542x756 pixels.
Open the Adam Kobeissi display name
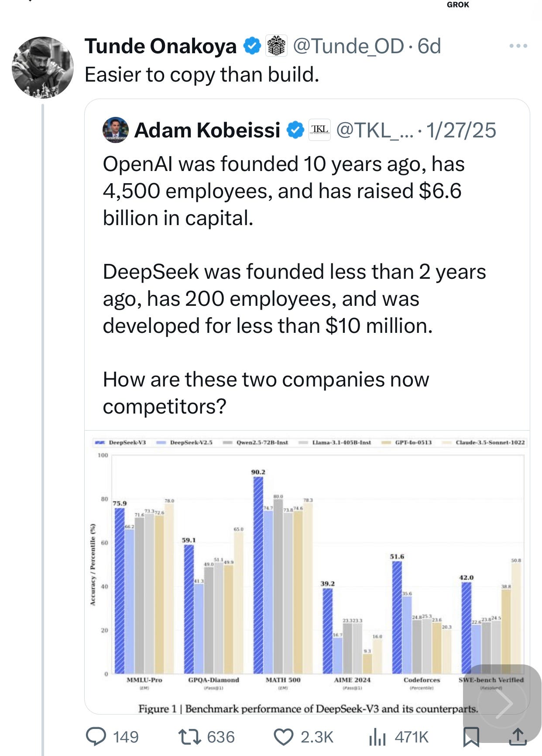click(207, 130)
